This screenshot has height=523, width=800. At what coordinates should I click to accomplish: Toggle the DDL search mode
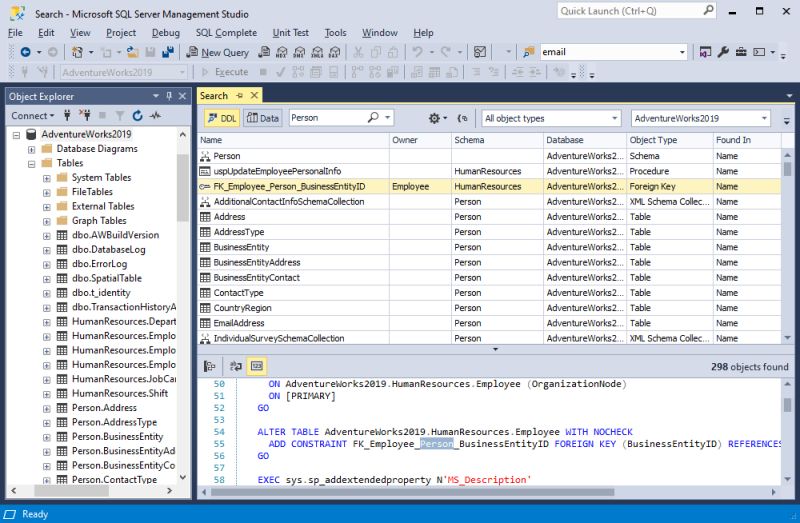point(222,118)
